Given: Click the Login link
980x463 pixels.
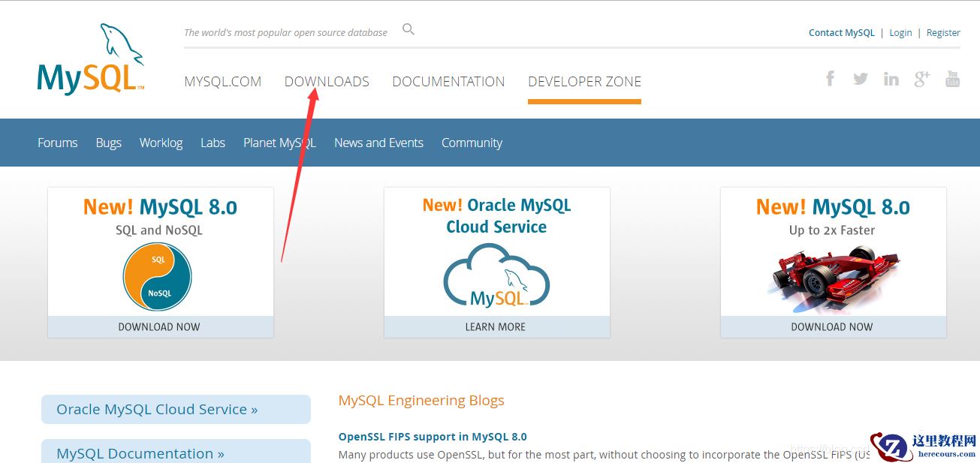Looking at the screenshot, I should point(900,33).
